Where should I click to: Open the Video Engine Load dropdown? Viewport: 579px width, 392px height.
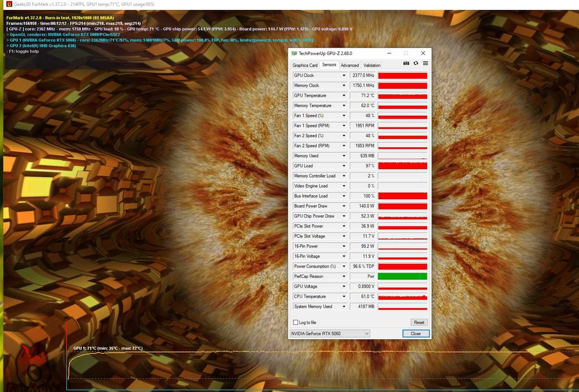[344, 186]
